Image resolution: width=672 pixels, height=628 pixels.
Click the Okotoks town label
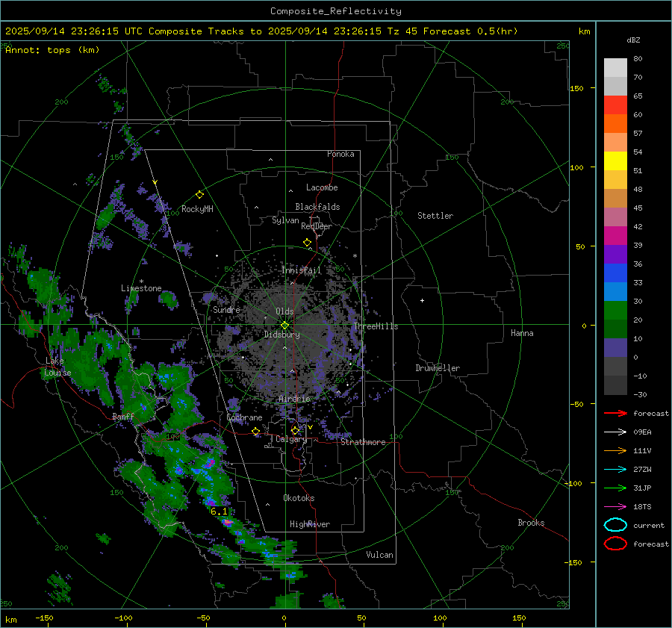click(299, 498)
